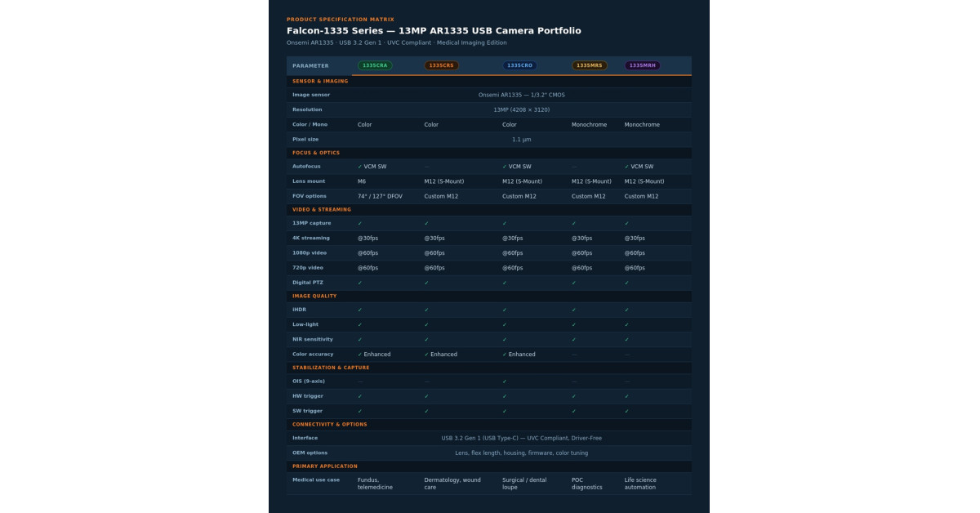Click the 1335CRA checkmark in the SW trigger row

tap(360, 411)
